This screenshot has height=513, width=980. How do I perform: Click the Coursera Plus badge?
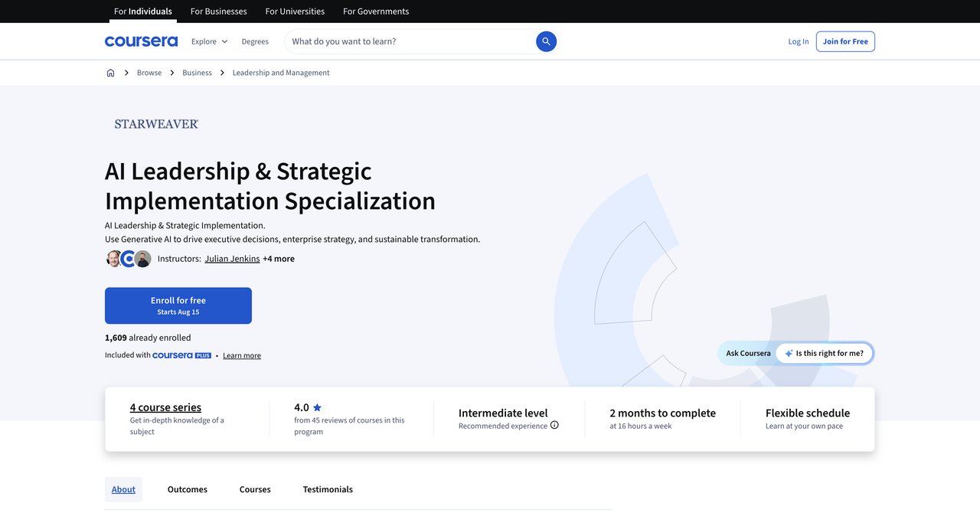pyautogui.click(x=181, y=355)
